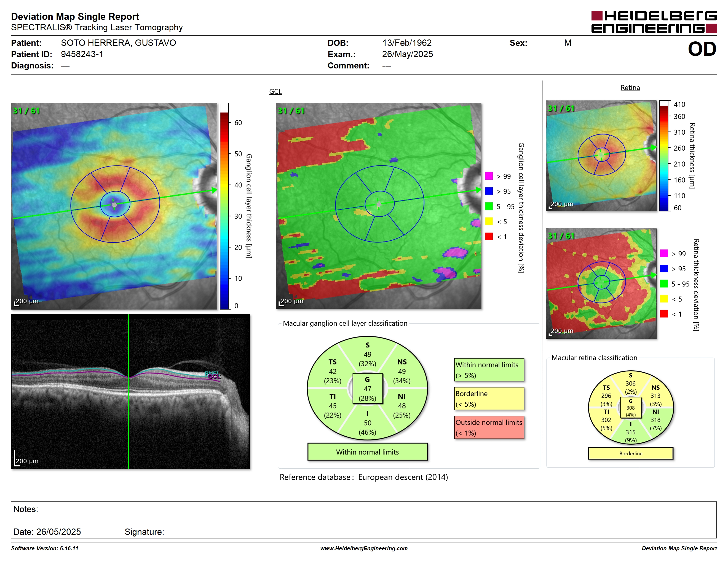The height and width of the screenshot is (563, 728).
Task: Click the GCL G center value 47
Action: [x=367, y=389]
